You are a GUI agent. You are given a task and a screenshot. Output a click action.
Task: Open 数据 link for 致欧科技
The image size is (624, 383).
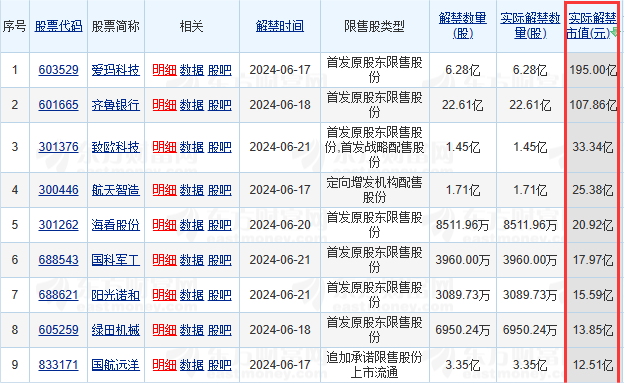coord(191,147)
